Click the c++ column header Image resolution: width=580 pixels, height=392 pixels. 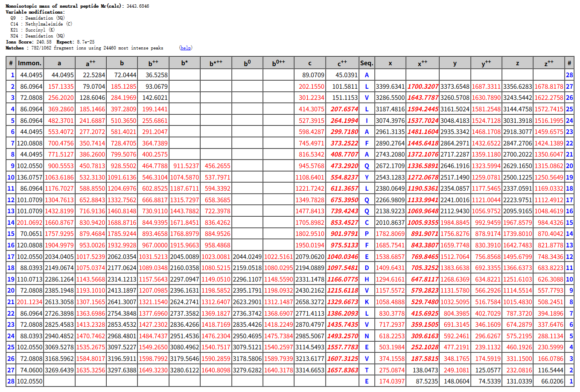[342, 63]
